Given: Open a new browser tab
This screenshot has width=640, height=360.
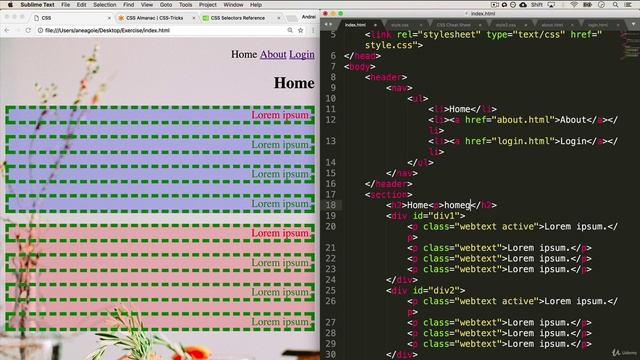Looking at the screenshot, I should coord(291,18).
